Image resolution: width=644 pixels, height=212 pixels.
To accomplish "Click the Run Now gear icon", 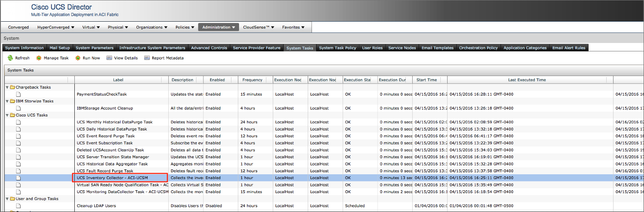I will point(78,58).
